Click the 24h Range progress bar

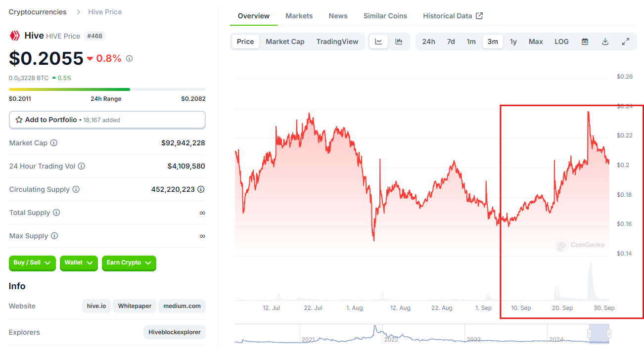coord(107,89)
